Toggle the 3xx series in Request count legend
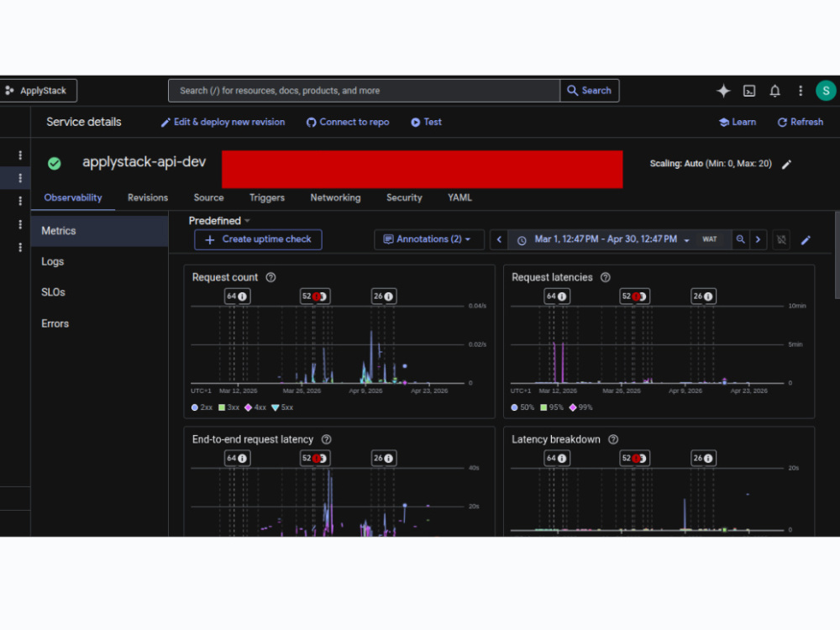 click(x=228, y=407)
